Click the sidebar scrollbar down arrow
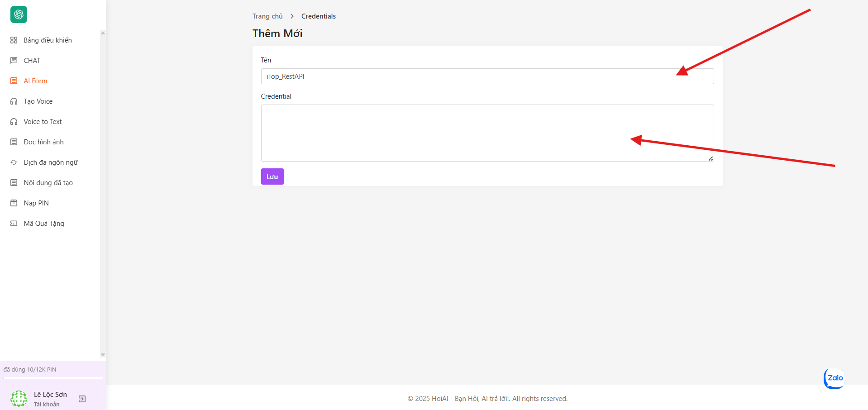 coord(103,355)
